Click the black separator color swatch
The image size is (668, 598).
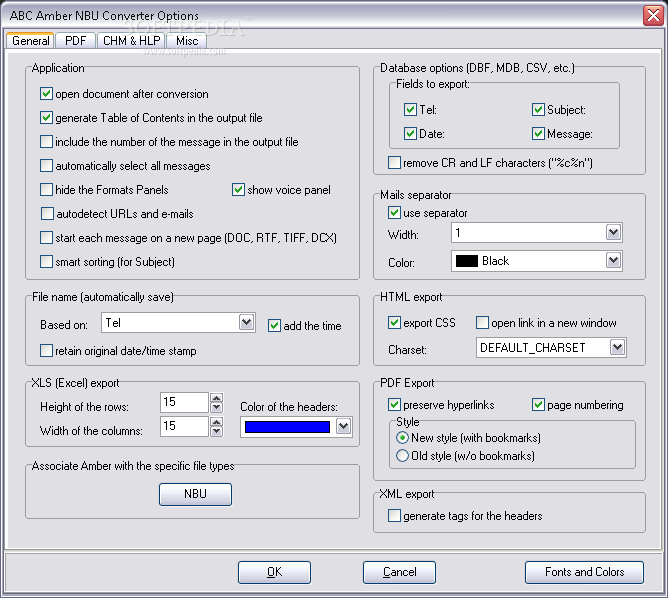pyautogui.click(x=467, y=261)
